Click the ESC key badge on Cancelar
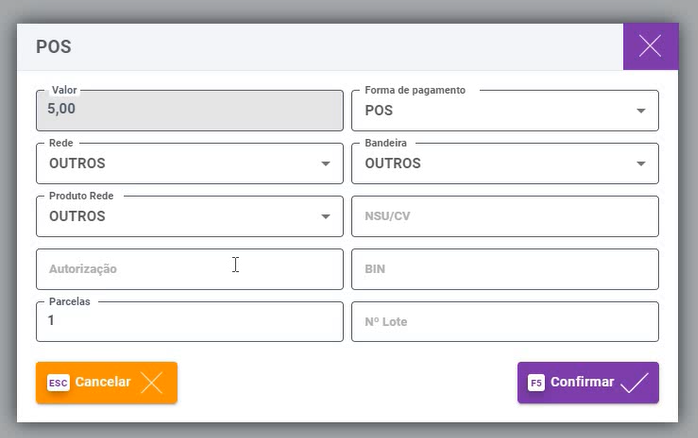The height and width of the screenshot is (438, 698). [x=58, y=382]
